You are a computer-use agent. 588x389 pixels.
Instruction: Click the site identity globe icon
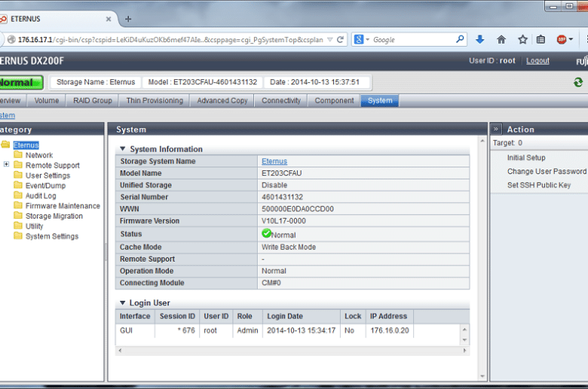11,39
